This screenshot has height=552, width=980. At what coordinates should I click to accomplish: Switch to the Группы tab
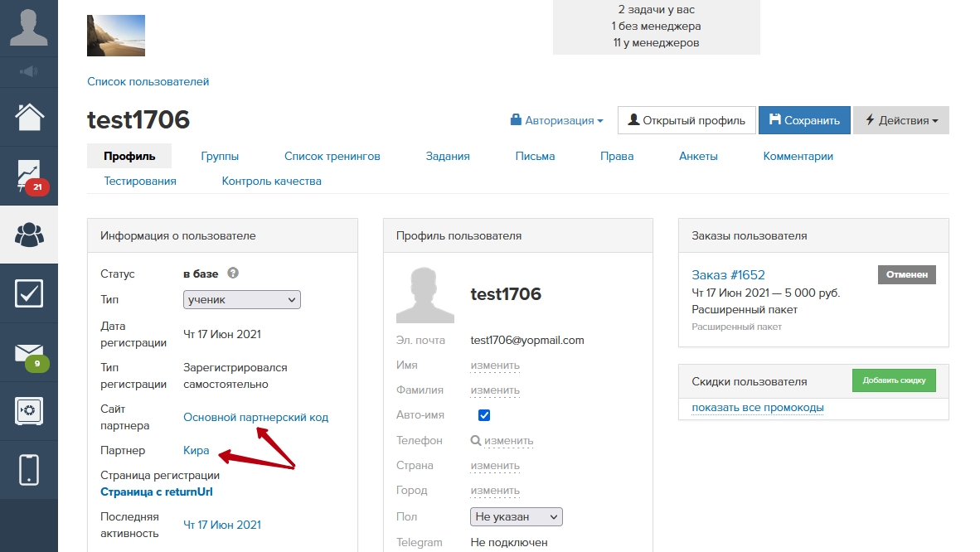click(220, 156)
